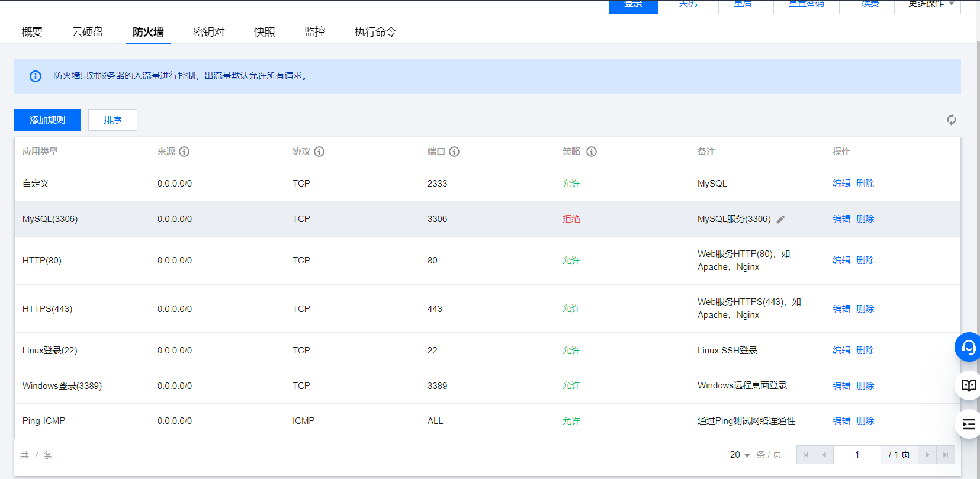
Task: Switch to the 监控 tab
Action: [315, 32]
